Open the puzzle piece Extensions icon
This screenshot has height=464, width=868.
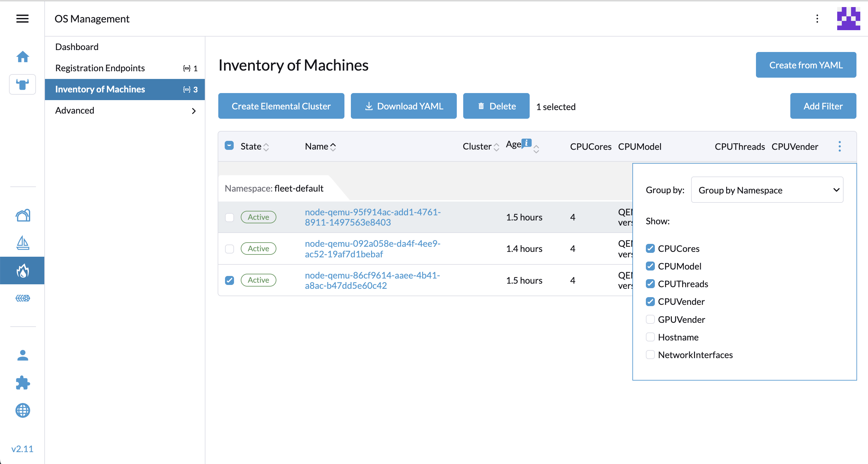[x=22, y=383]
